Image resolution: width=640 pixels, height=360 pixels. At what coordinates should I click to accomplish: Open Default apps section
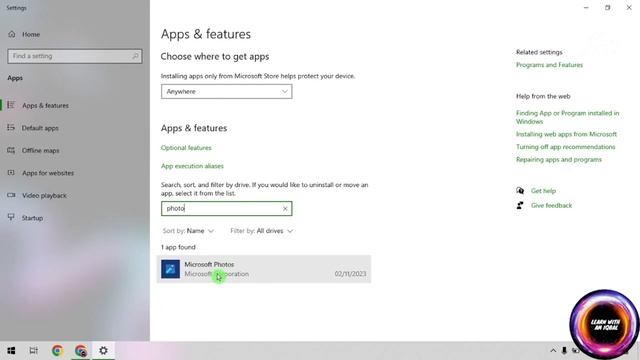click(40, 128)
